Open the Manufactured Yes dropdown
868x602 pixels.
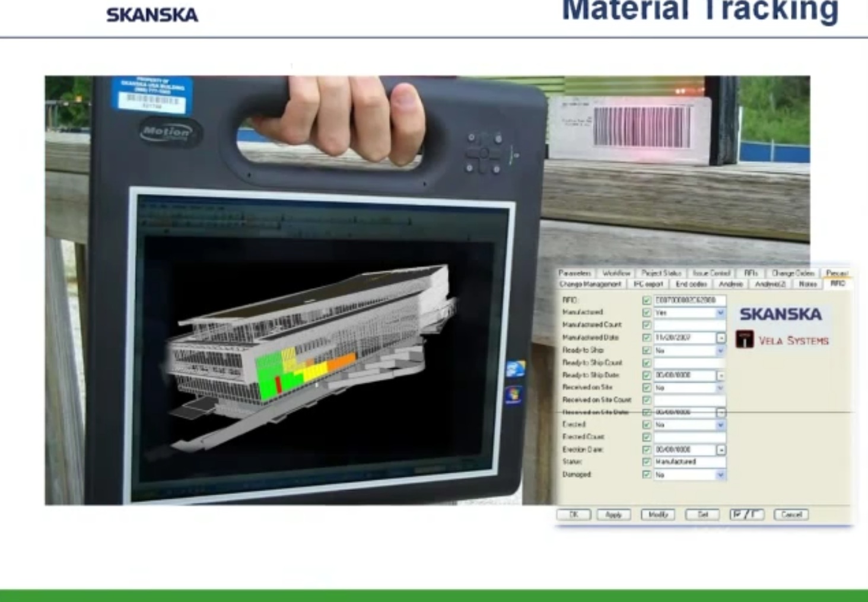click(x=720, y=313)
